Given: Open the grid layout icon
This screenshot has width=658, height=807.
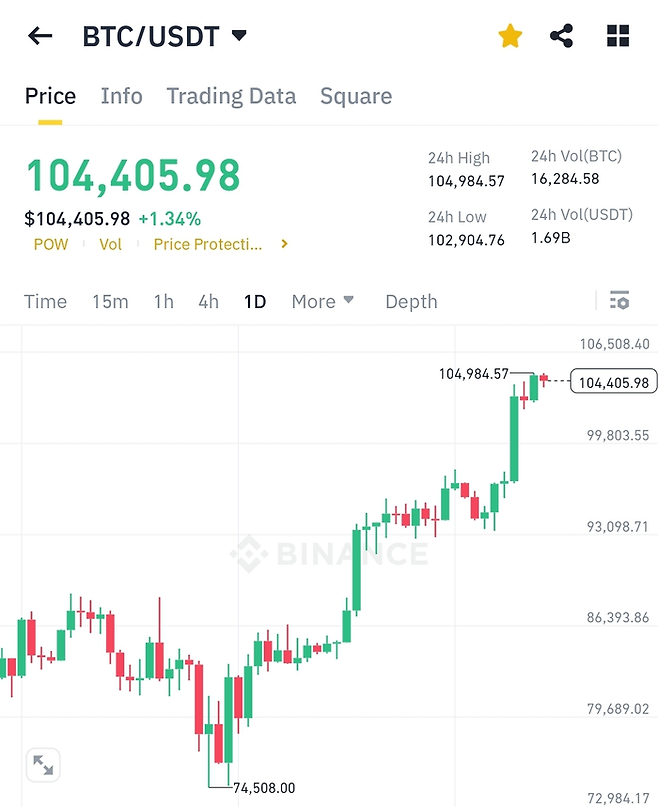Looking at the screenshot, I should pos(618,37).
